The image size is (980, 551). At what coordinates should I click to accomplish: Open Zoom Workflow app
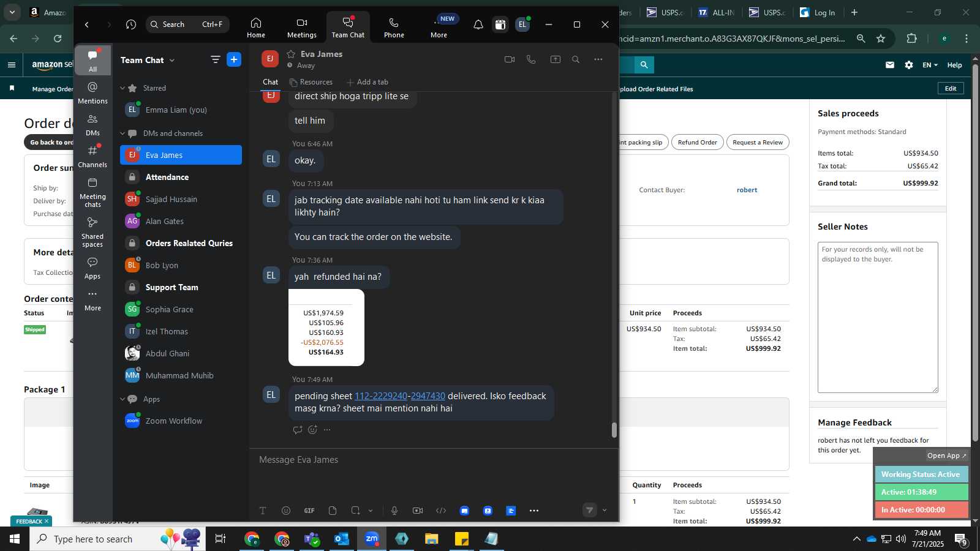tap(181, 421)
